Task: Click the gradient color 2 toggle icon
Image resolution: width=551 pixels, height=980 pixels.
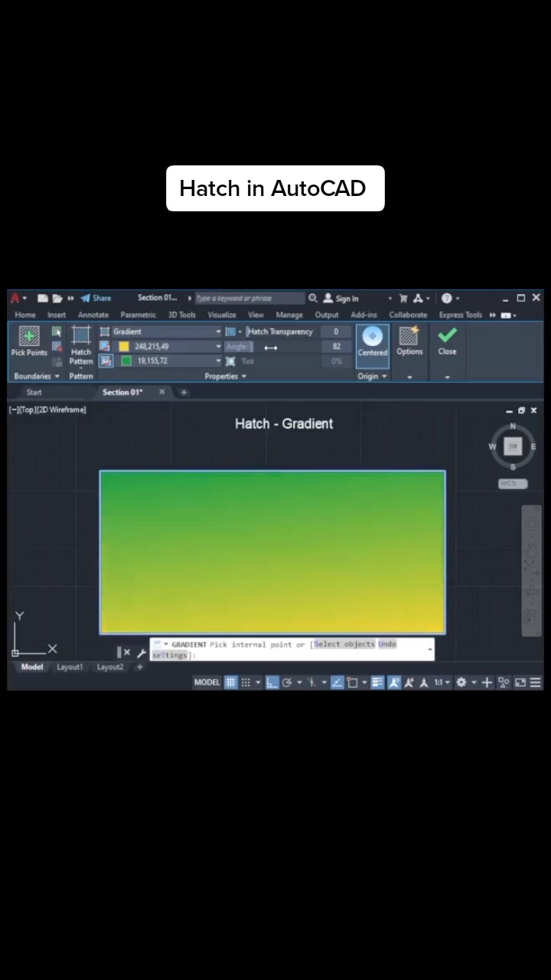Action: pyautogui.click(x=105, y=361)
